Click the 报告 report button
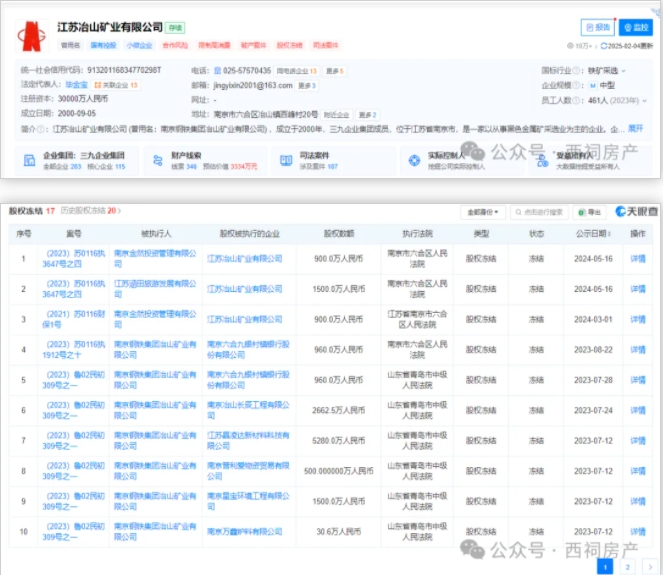This screenshot has width=663, height=575. 597,28
